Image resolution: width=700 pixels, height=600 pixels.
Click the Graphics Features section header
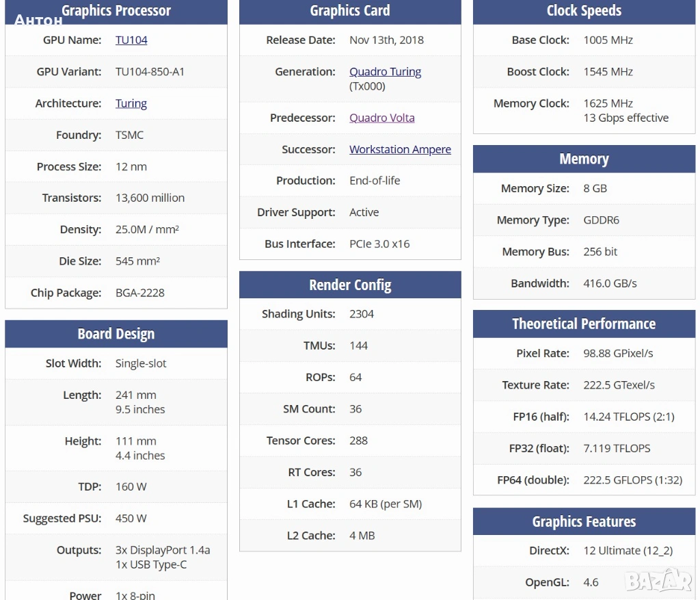584,521
